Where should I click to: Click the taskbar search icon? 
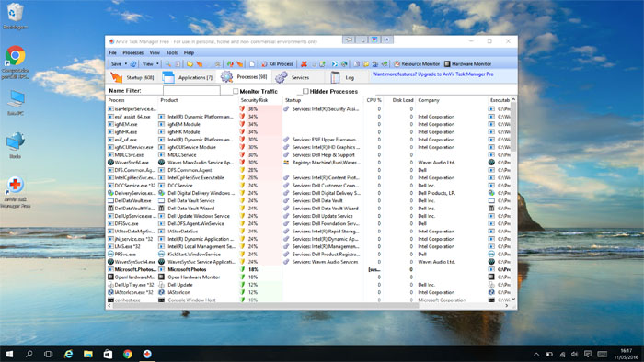(x=29, y=354)
